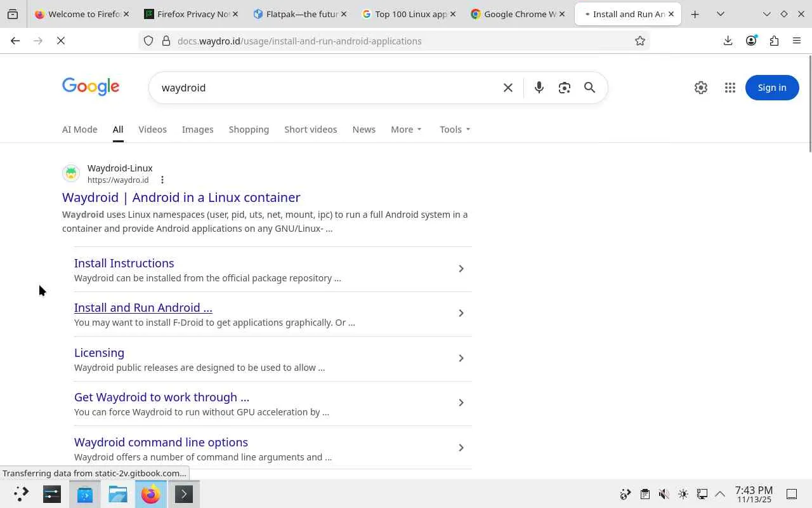Open the tracking protection shield icon
The width and height of the screenshot is (812, 508).
point(148,41)
